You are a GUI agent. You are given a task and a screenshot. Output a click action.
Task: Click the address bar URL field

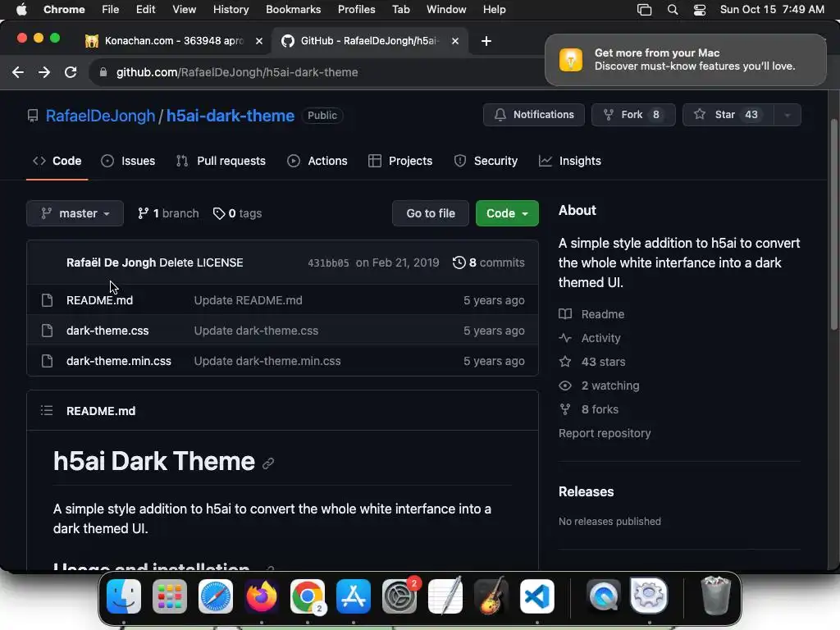(x=316, y=72)
